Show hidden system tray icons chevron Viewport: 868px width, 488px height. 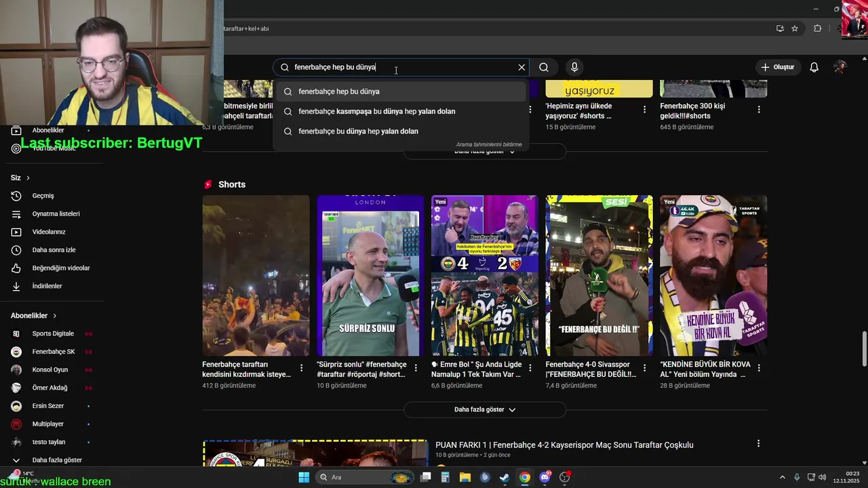pos(782,477)
